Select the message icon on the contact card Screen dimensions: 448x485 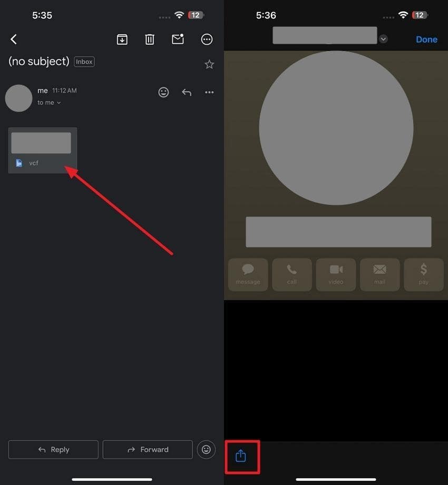tap(248, 274)
